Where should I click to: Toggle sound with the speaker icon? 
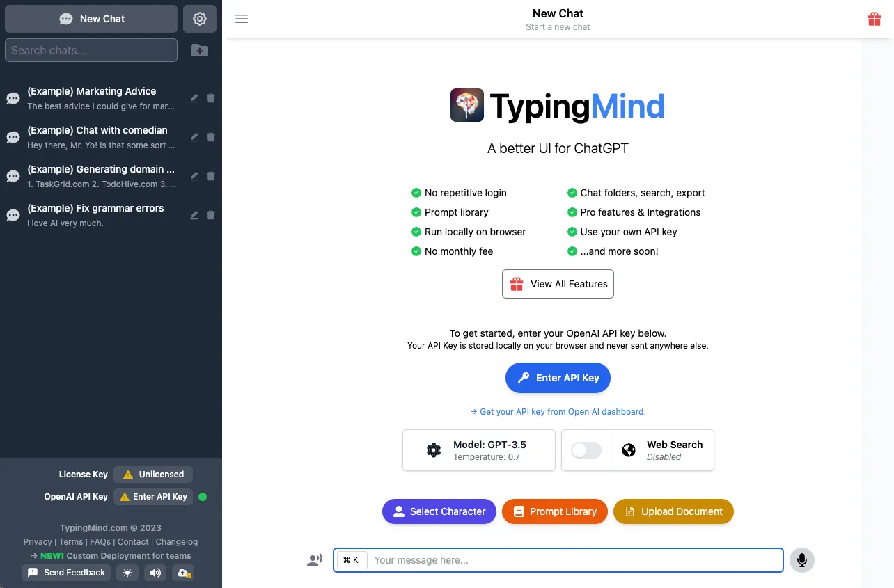click(x=155, y=573)
